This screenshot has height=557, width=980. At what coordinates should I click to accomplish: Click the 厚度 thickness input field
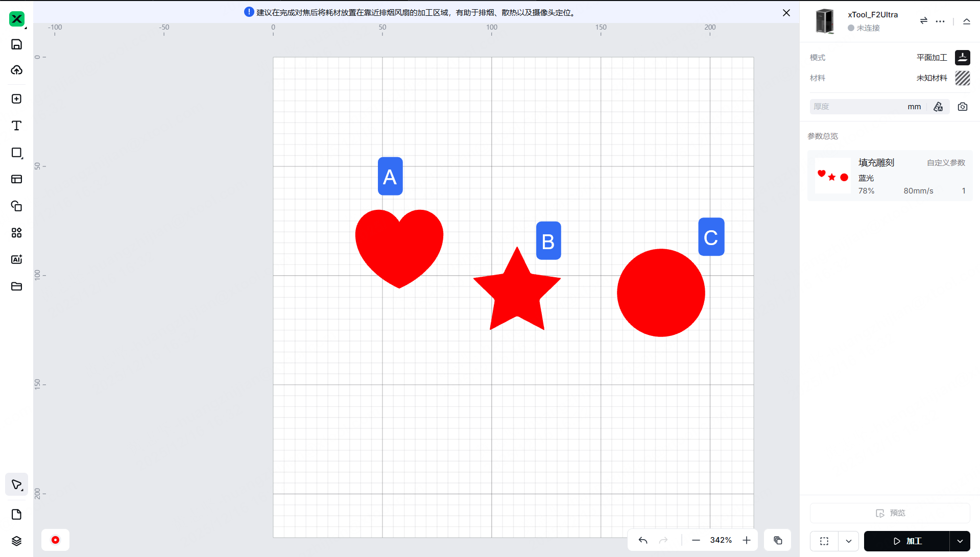point(858,107)
